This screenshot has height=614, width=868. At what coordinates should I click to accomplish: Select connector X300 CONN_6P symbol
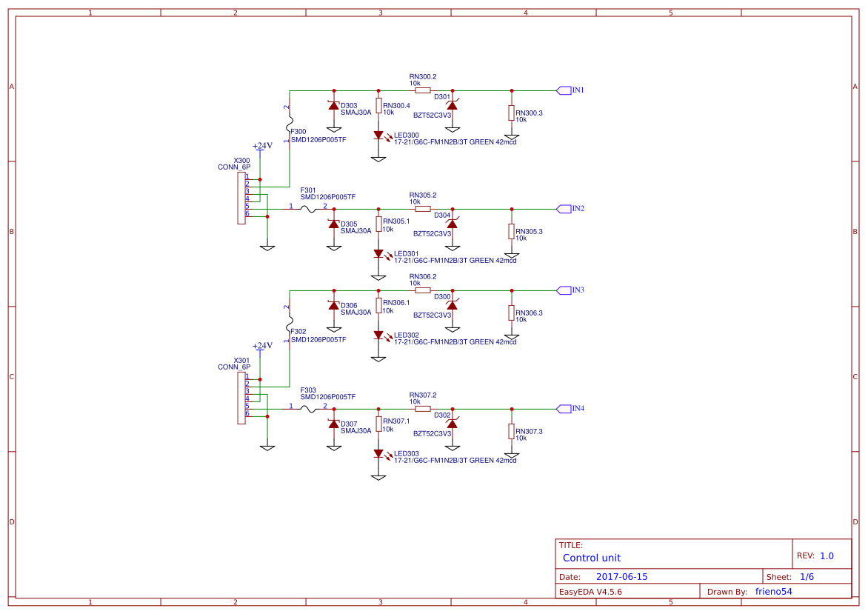coord(241,198)
